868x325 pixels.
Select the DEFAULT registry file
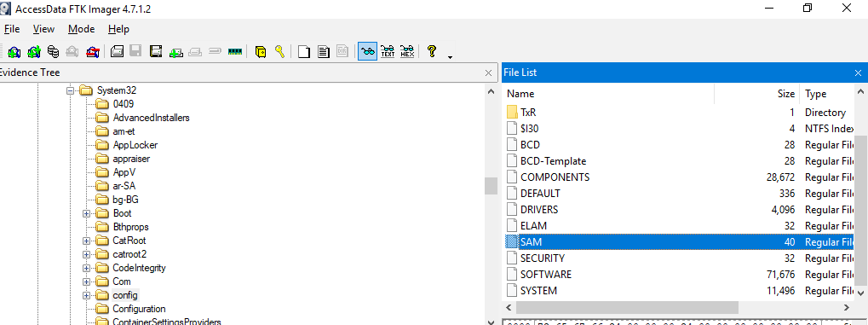tap(540, 194)
